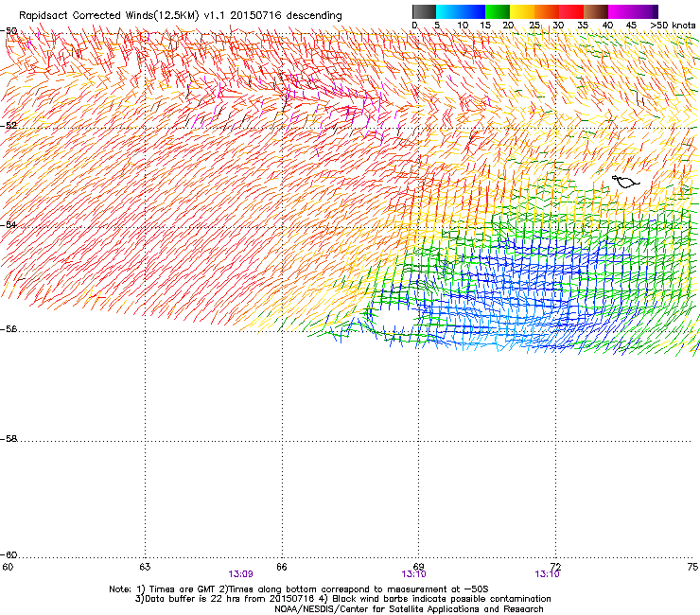The width and height of the screenshot is (700, 615).
Task: Click the -60 latitude label
Action: [9, 554]
